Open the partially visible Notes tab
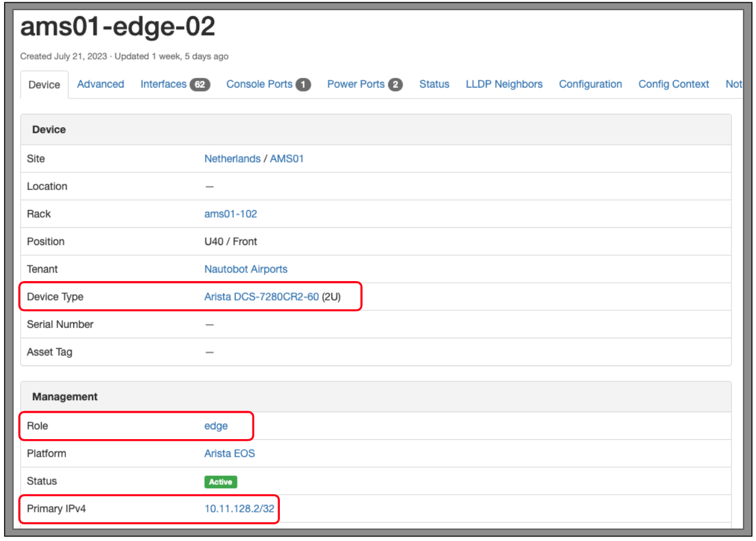 [x=733, y=84]
